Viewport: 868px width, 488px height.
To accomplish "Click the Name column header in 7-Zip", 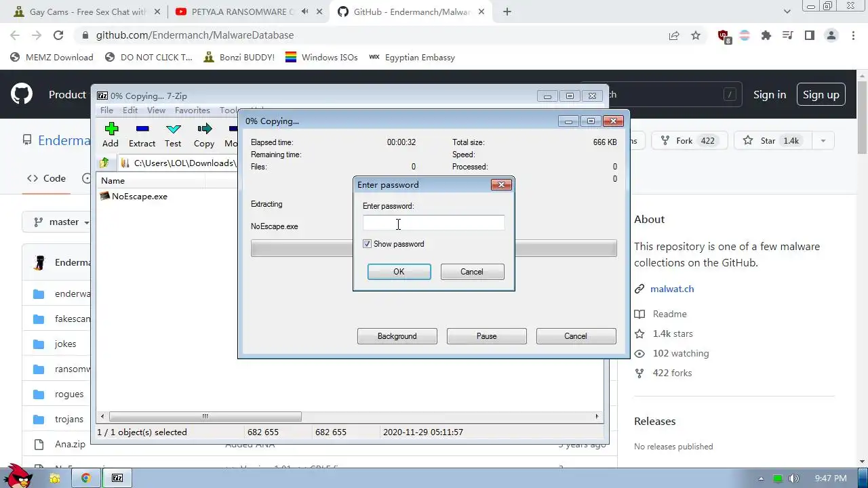I will [152, 180].
